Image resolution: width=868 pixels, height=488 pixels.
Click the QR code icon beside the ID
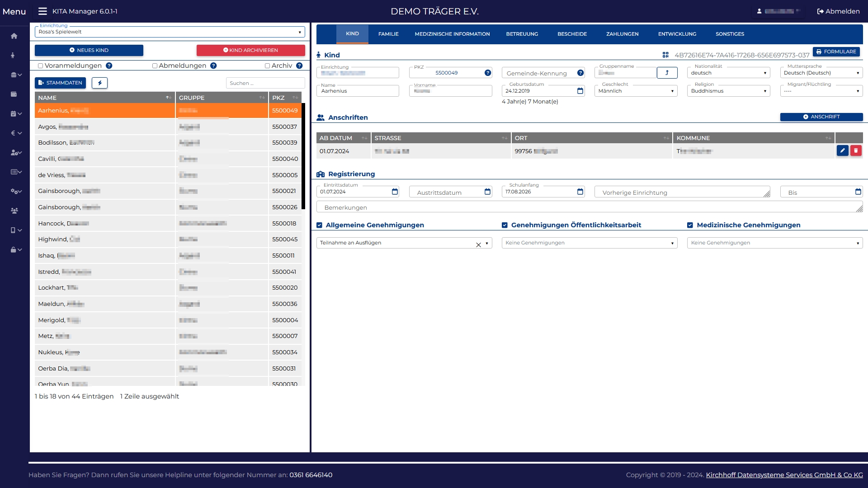tap(665, 55)
